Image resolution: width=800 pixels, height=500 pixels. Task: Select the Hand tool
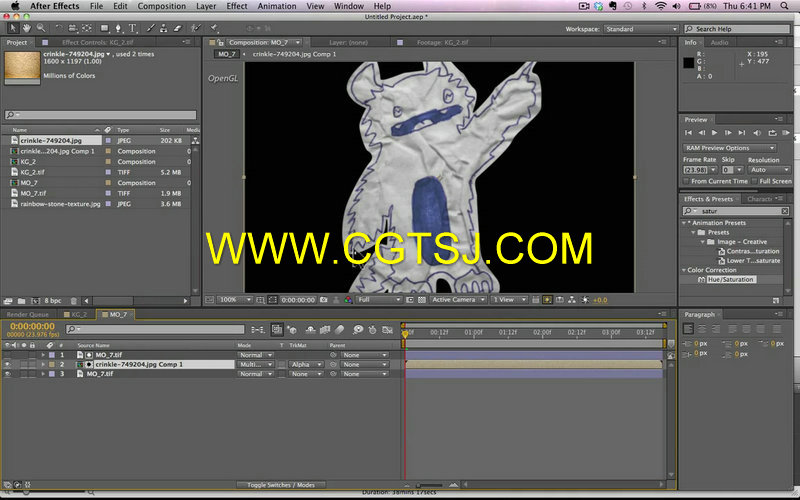pos(27,29)
